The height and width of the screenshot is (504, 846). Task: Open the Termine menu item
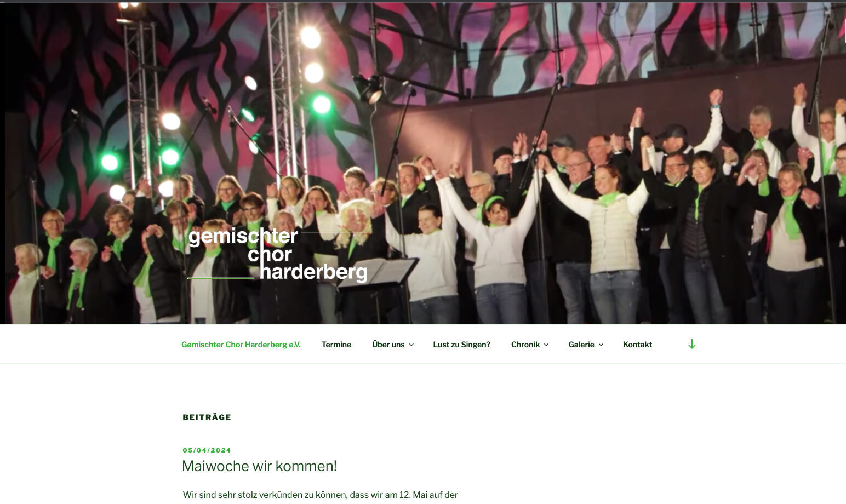[336, 345]
